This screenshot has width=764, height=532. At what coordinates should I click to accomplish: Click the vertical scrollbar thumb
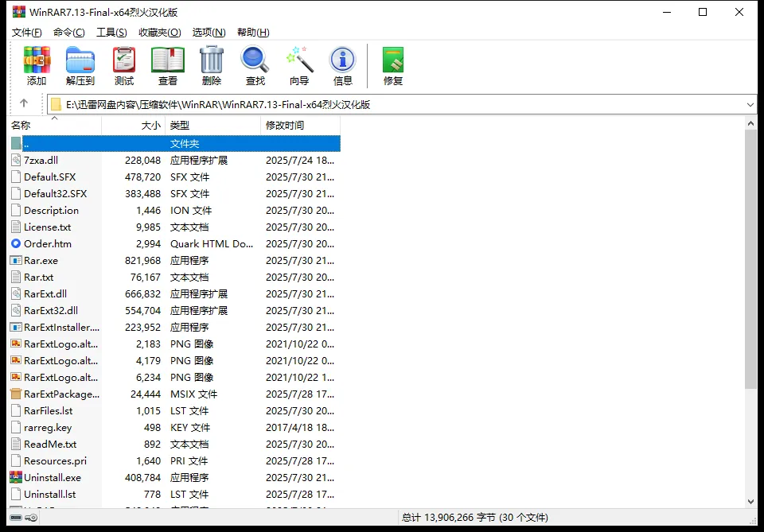coord(750,259)
